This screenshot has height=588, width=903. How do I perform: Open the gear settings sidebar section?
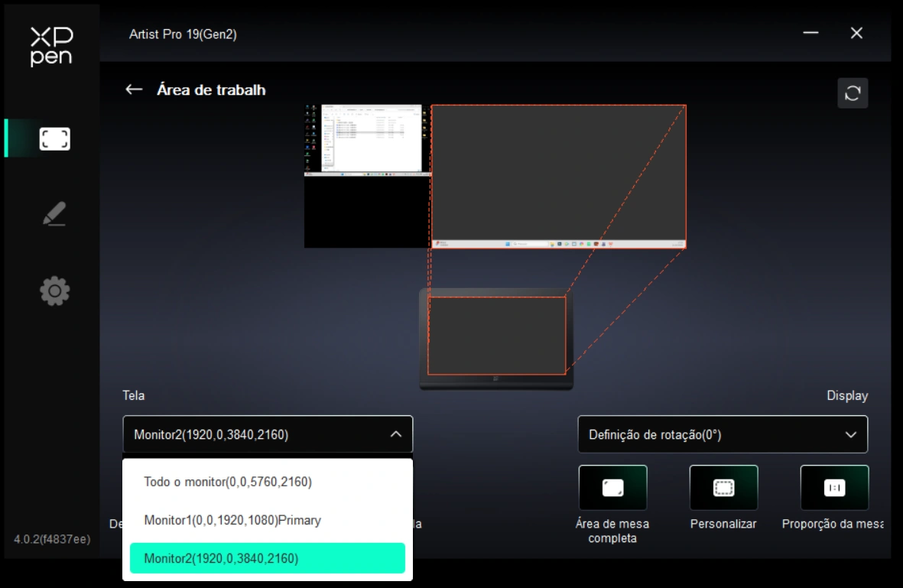pos(54,291)
